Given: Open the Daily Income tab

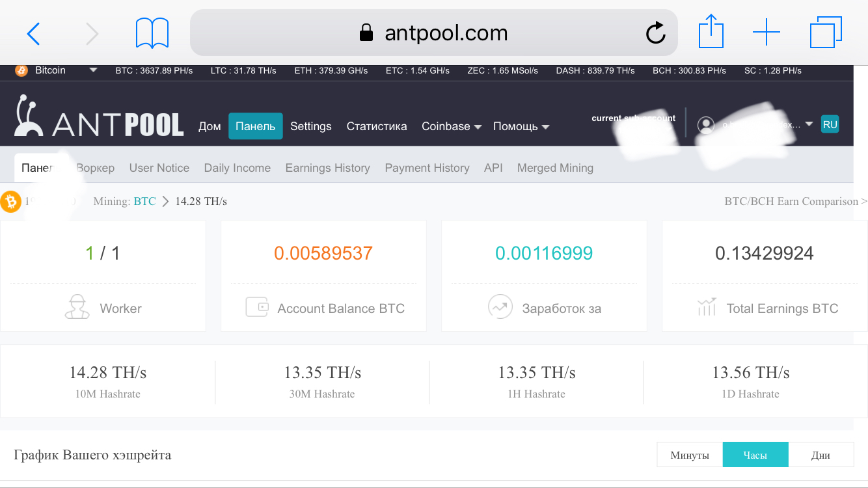Looking at the screenshot, I should (237, 168).
